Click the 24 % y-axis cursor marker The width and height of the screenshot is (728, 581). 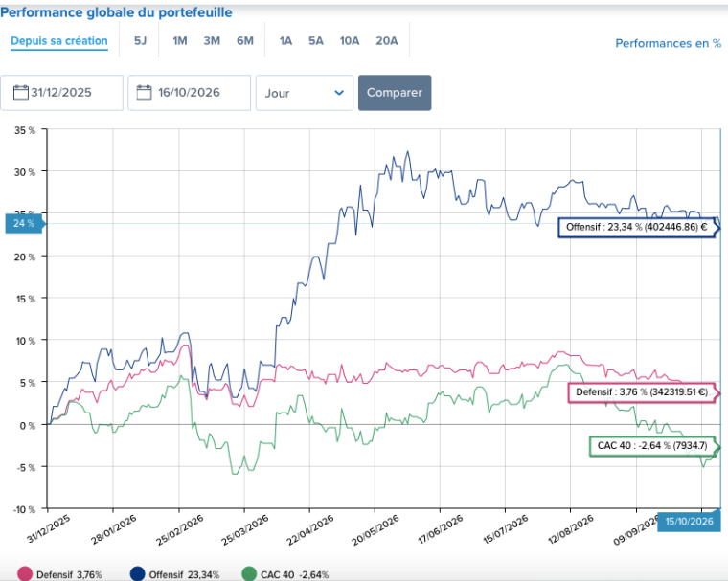click(25, 224)
